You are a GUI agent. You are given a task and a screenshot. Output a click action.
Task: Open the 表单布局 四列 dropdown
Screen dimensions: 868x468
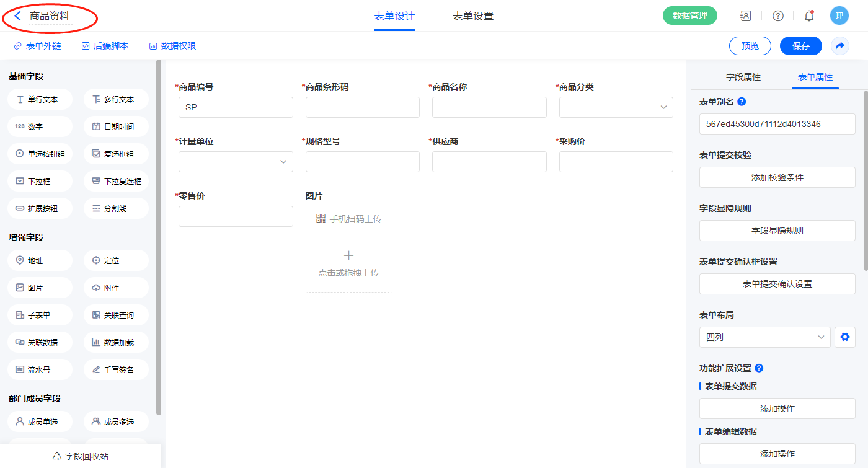[764, 337]
